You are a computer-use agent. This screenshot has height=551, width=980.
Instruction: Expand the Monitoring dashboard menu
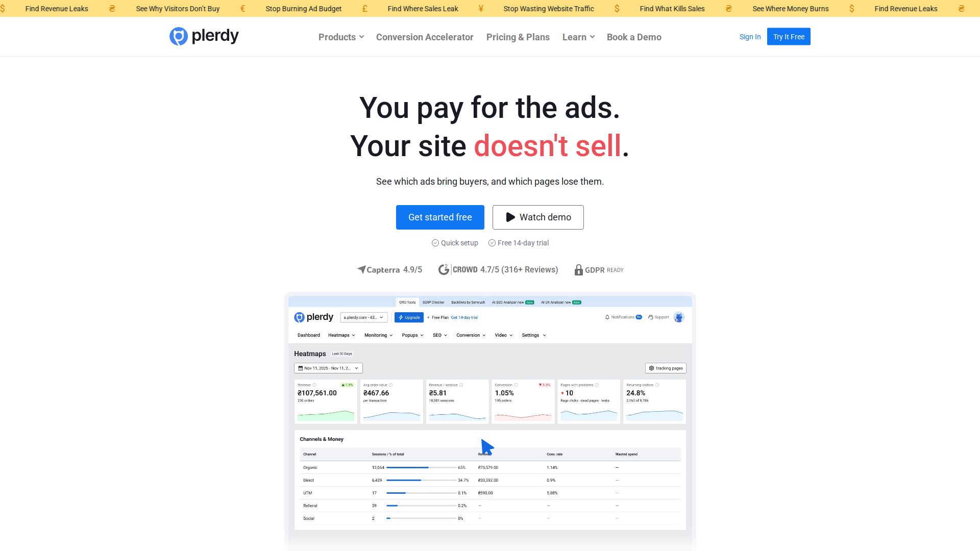(378, 335)
